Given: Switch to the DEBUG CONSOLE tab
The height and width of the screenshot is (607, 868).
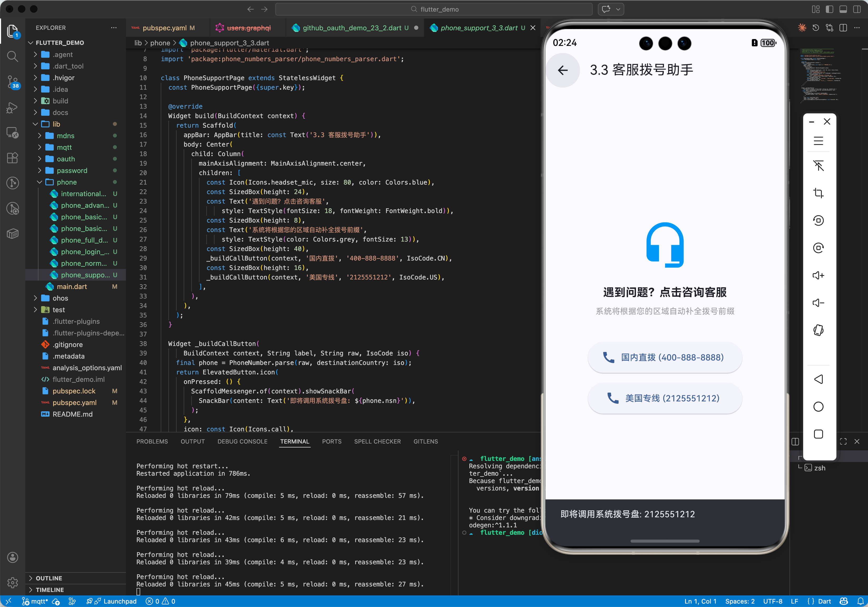Looking at the screenshot, I should point(242,441).
